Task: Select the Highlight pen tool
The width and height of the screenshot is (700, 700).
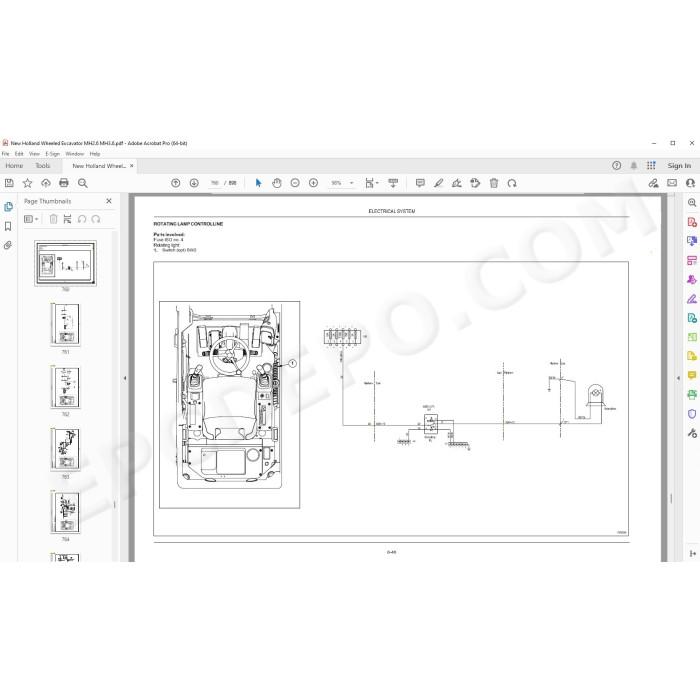Action: (x=438, y=183)
